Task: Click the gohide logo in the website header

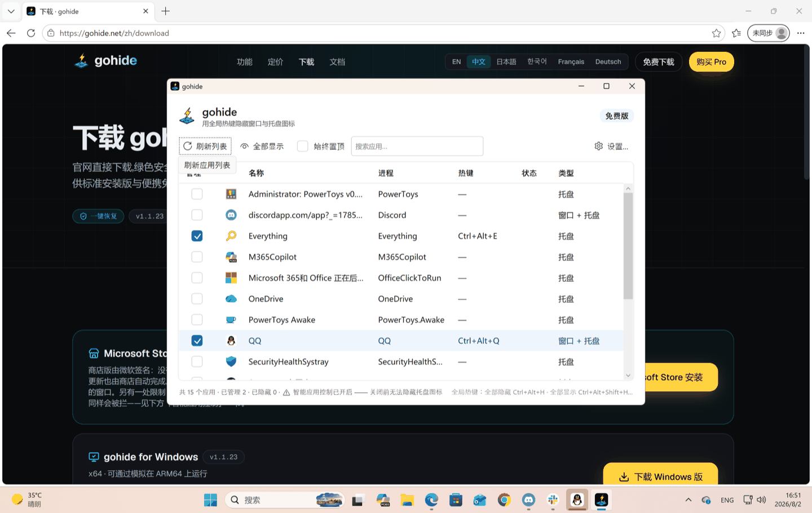Action: [81, 61]
